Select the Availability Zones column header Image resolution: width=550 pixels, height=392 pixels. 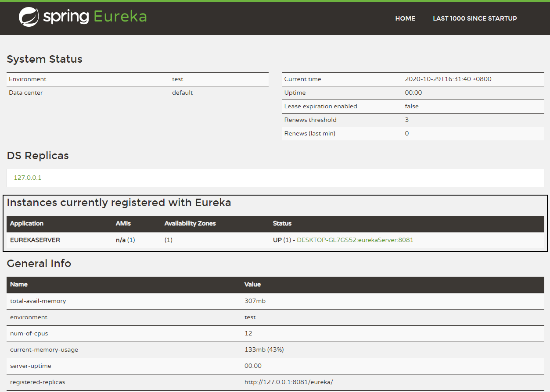(x=190, y=223)
